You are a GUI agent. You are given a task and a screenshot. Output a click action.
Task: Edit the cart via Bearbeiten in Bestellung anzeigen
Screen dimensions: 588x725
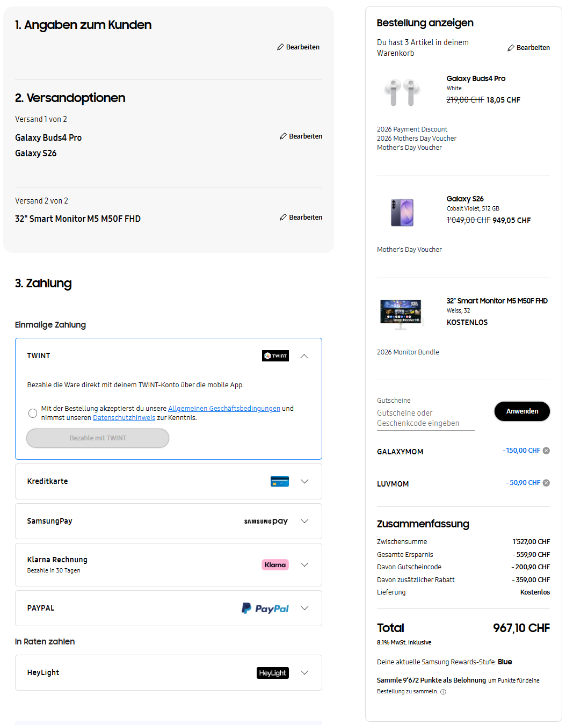pyautogui.click(x=528, y=48)
